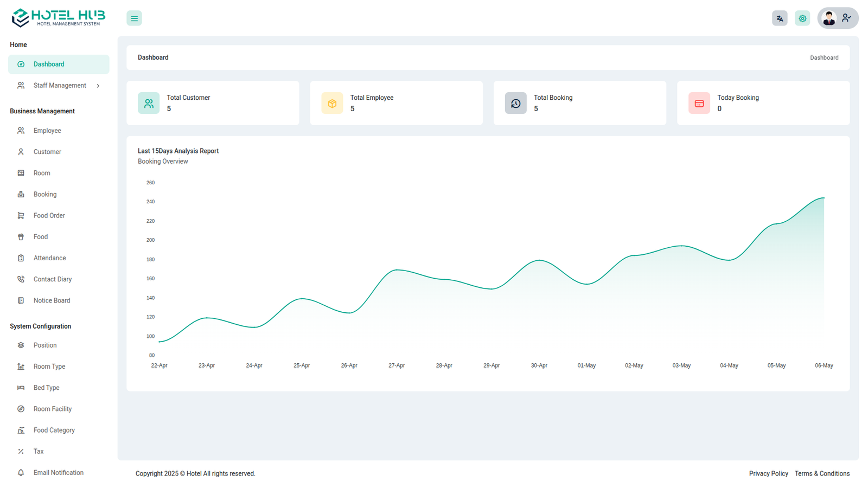The width and height of the screenshot is (868, 488).
Task: Open the language translation icon
Action: point(780,18)
